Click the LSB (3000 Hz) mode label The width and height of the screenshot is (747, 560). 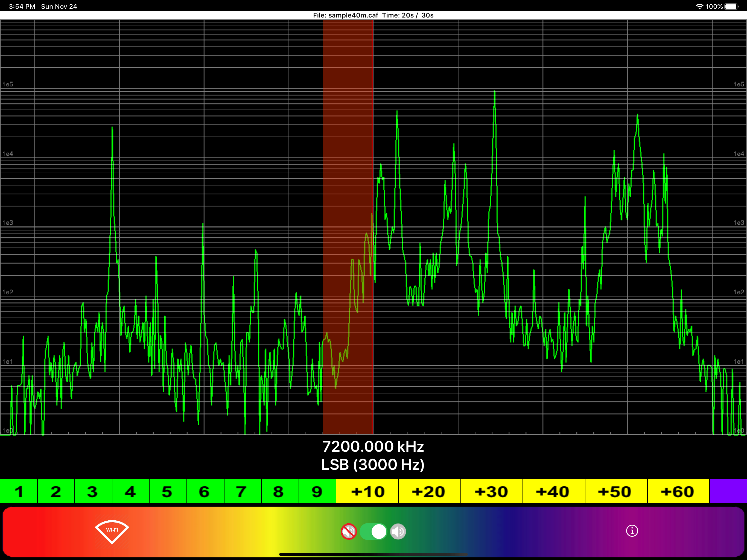tap(373, 465)
